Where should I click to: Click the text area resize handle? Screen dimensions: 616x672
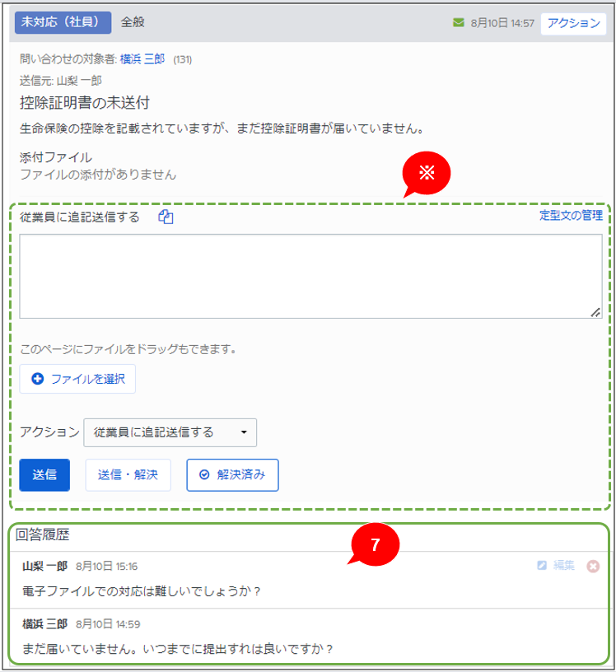595,312
